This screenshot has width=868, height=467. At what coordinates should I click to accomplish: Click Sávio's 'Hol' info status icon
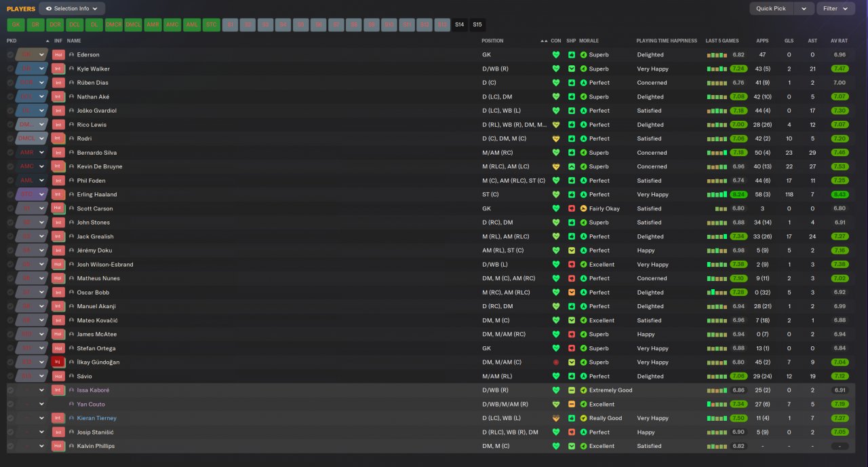click(x=58, y=376)
